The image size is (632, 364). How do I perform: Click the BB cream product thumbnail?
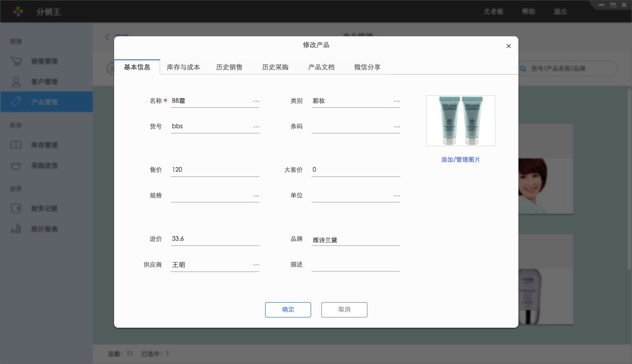pyautogui.click(x=461, y=121)
